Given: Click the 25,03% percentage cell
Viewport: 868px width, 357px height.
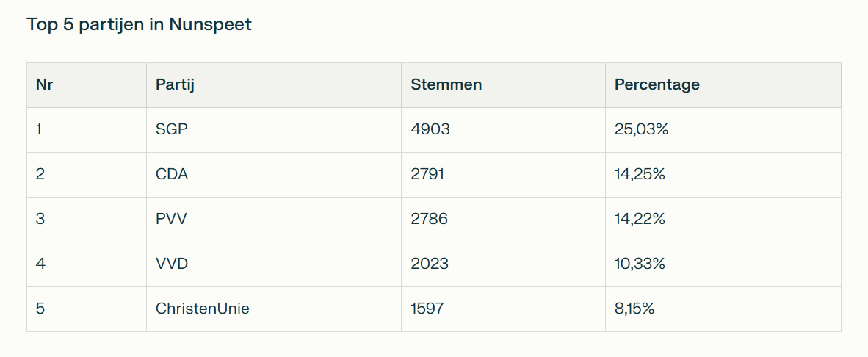Looking at the screenshot, I should (x=641, y=129).
